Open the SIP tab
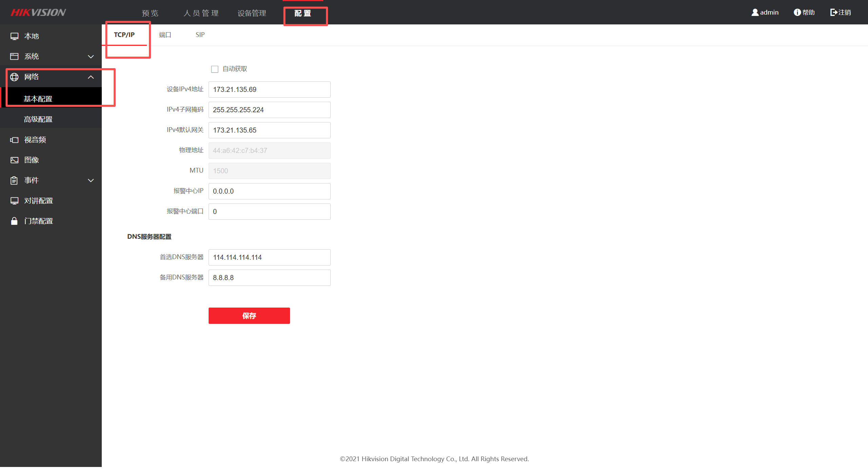868x469 pixels. (x=200, y=35)
